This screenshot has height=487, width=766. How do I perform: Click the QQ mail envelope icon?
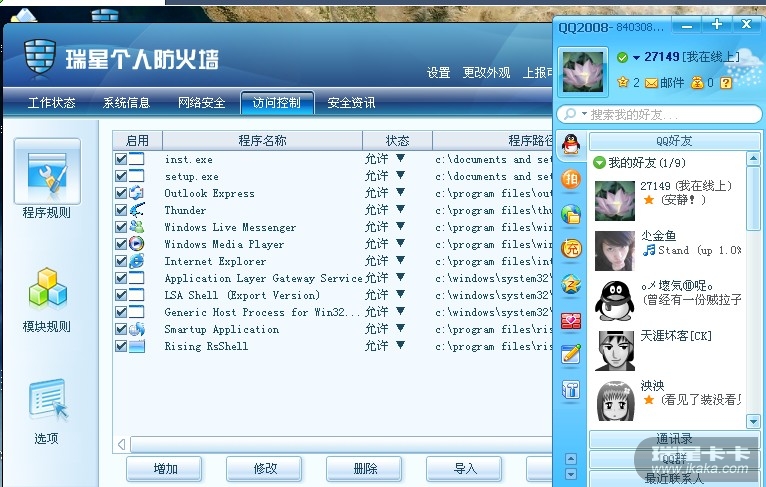[651, 83]
